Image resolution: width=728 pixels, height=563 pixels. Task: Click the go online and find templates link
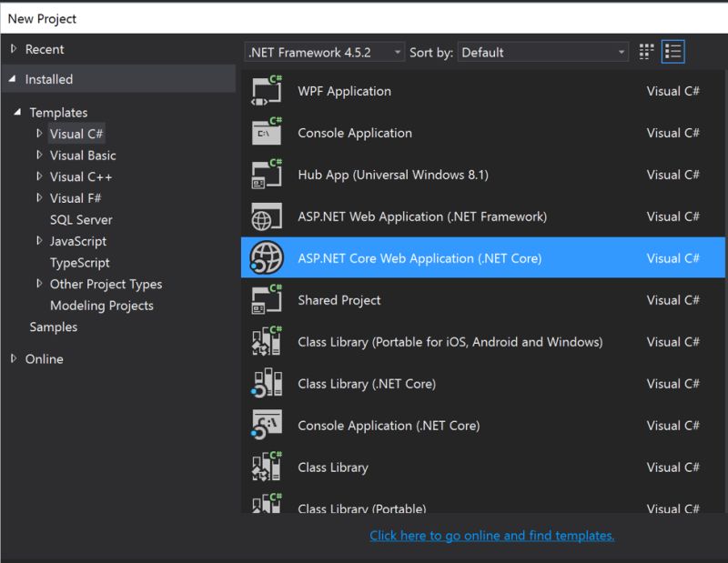tap(491, 535)
